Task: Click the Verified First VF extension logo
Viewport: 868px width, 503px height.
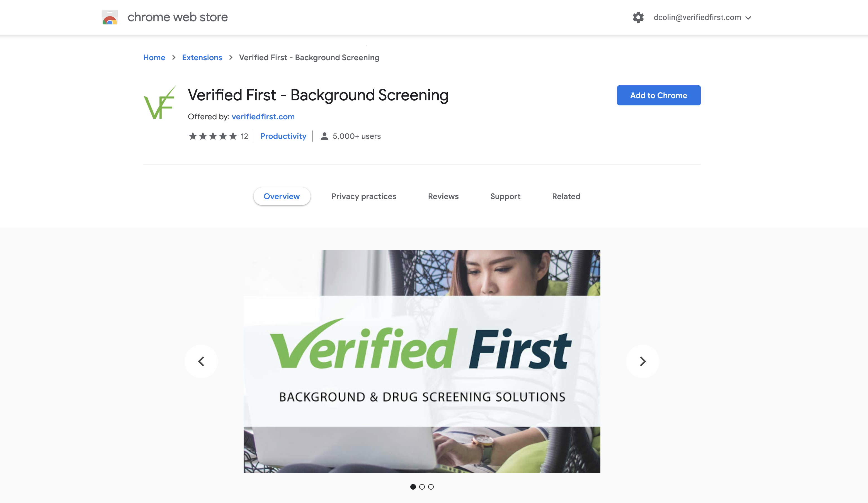Action: coord(160,102)
